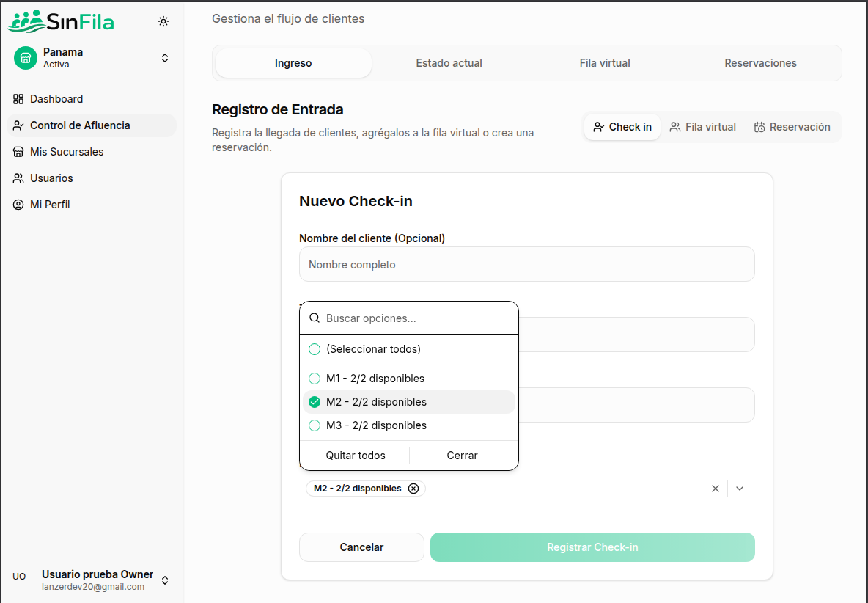This screenshot has width=868, height=603.
Task: Open the Usuario prueba Owner account menu
Action: coord(165,580)
